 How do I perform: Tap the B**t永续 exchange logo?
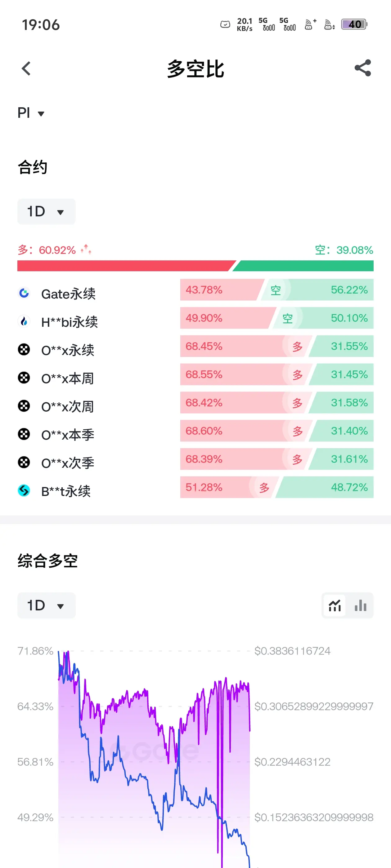click(24, 491)
